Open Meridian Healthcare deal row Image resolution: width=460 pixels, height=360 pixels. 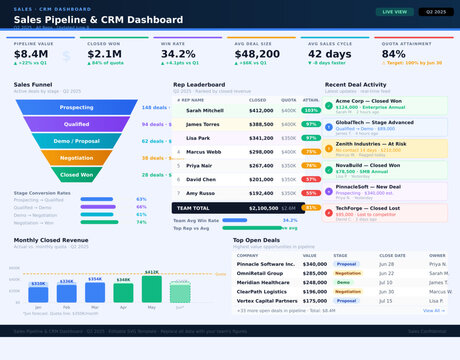coord(340,282)
